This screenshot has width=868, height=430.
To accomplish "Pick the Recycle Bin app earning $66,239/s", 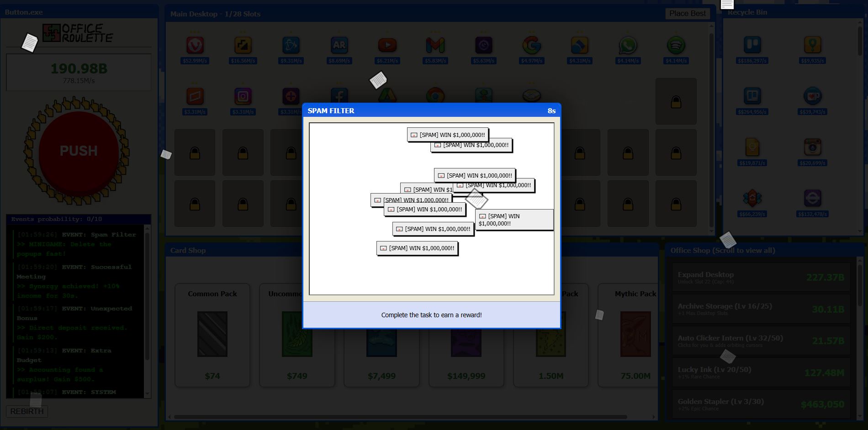I will [x=752, y=199].
